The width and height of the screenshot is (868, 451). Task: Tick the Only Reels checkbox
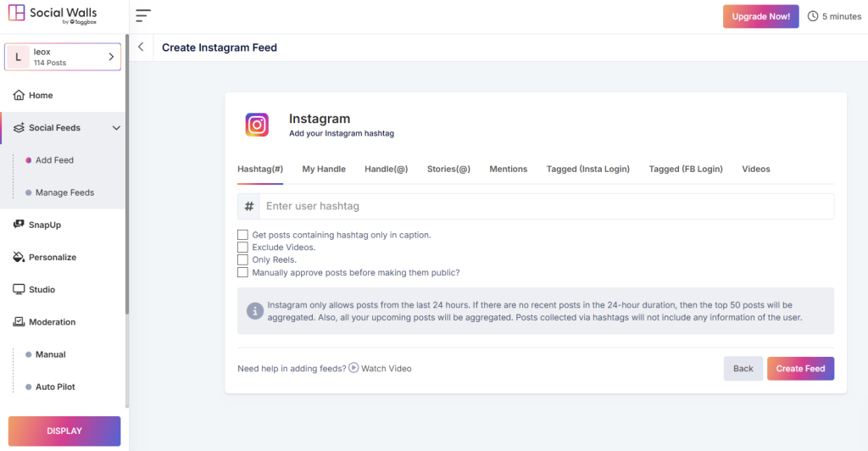tap(243, 260)
